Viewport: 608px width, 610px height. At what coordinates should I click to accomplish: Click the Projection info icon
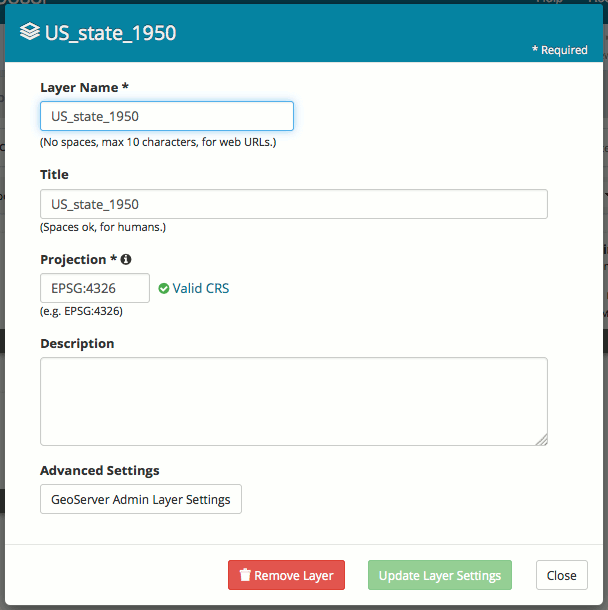coord(126,260)
